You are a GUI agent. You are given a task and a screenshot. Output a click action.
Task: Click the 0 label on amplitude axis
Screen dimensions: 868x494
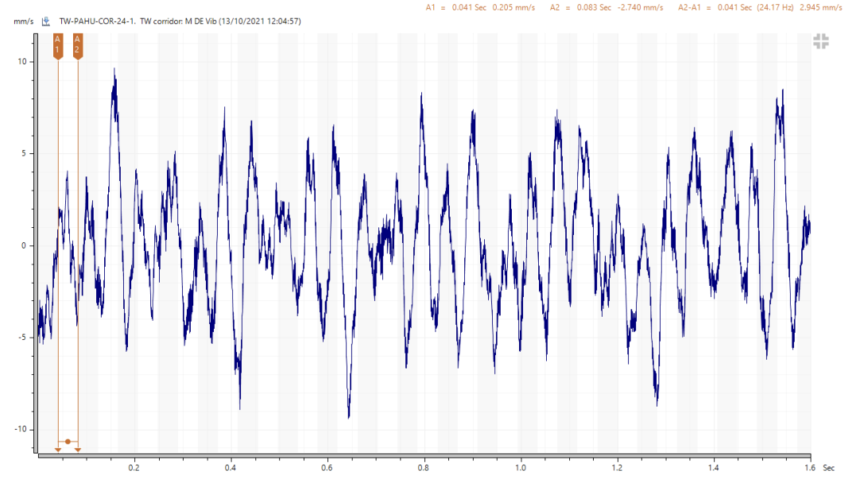pyautogui.click(x=24, y=245)
